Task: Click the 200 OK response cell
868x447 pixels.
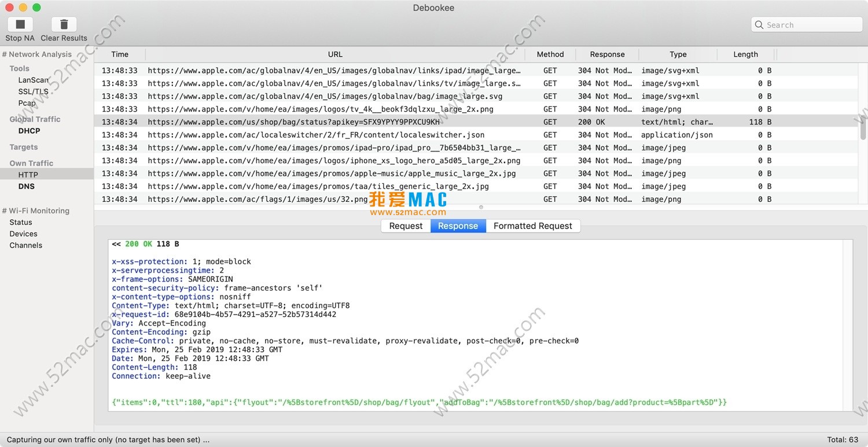Action: pos(591,122)
